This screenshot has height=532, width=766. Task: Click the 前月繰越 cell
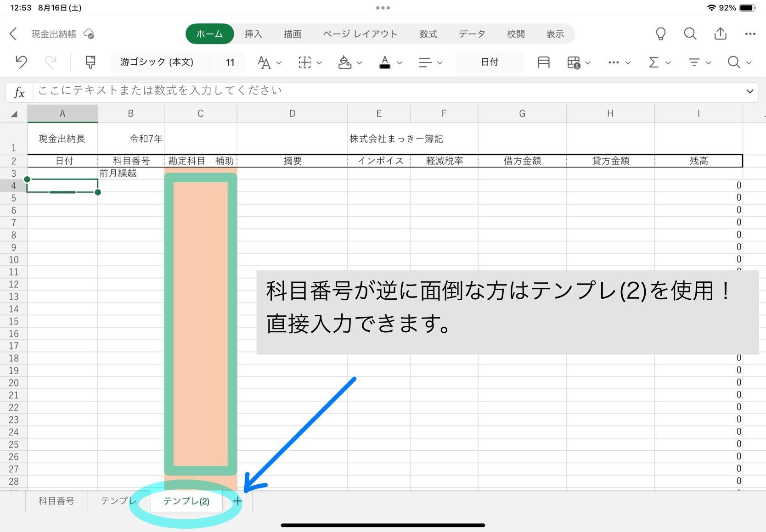click(131, 173)
